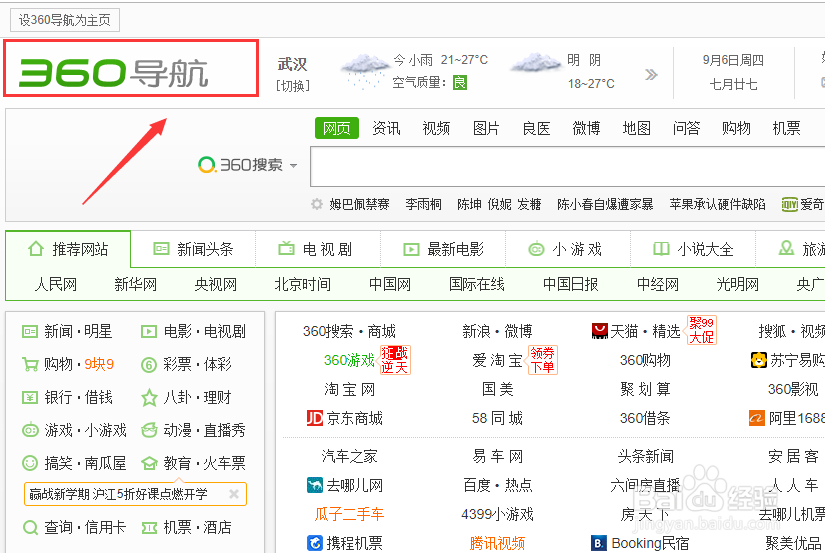825x553 pixels.
Task: Select the 网页 search tab
Action: [337, 128]
